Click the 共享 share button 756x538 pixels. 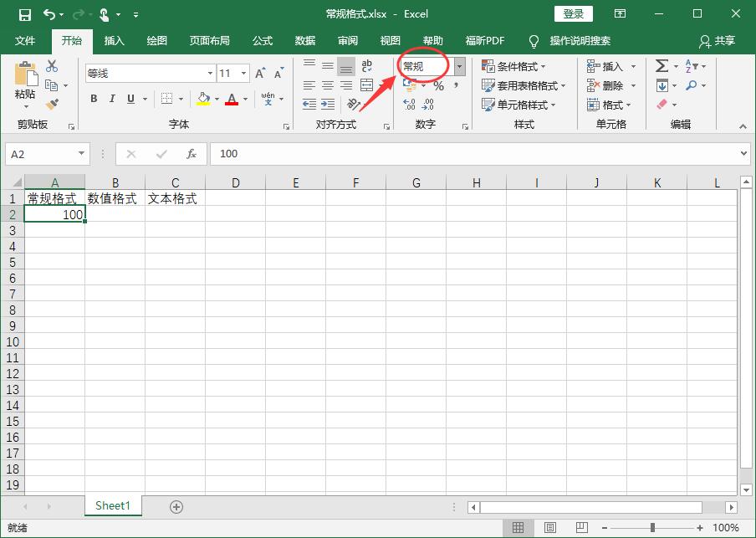click(x=717, y=40)
